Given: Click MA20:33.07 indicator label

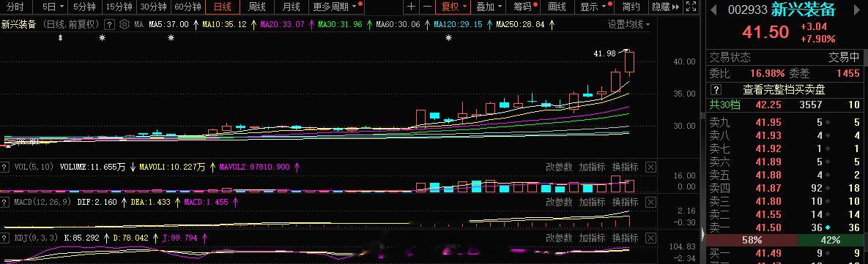Looking at the screenshot, I should 282,24.
